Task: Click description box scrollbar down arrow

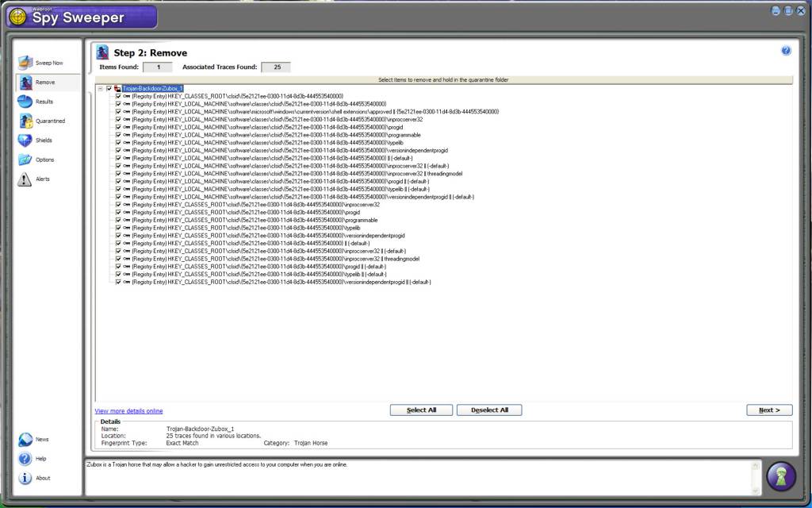Action: click(x=755, y=491)
